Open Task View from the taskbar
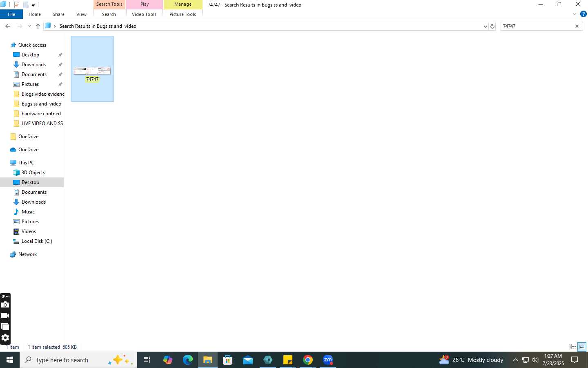This screenshot has width=588, height=368. tap(147, 360)
